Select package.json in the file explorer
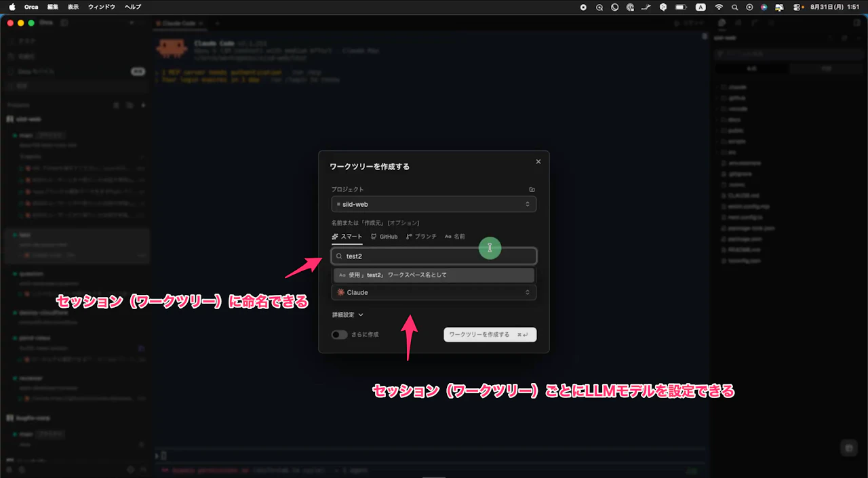Viewport: 868px width, 478px height. pos(746,239)
